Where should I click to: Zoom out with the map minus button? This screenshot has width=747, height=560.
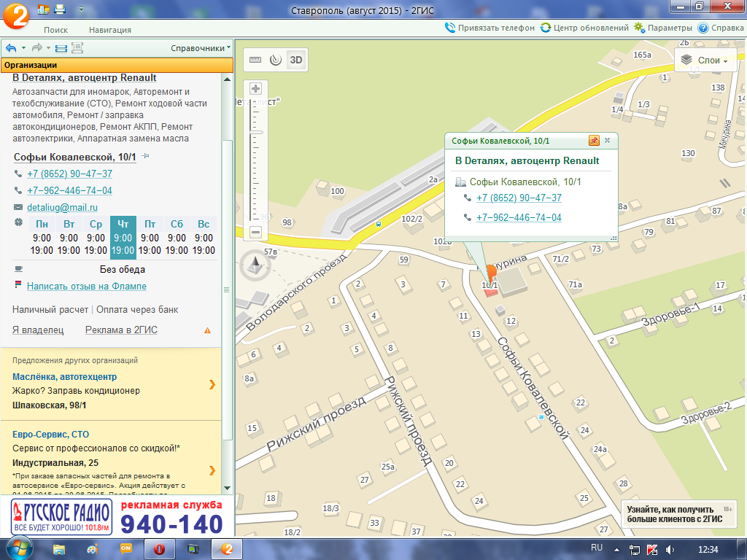[256, 233]
